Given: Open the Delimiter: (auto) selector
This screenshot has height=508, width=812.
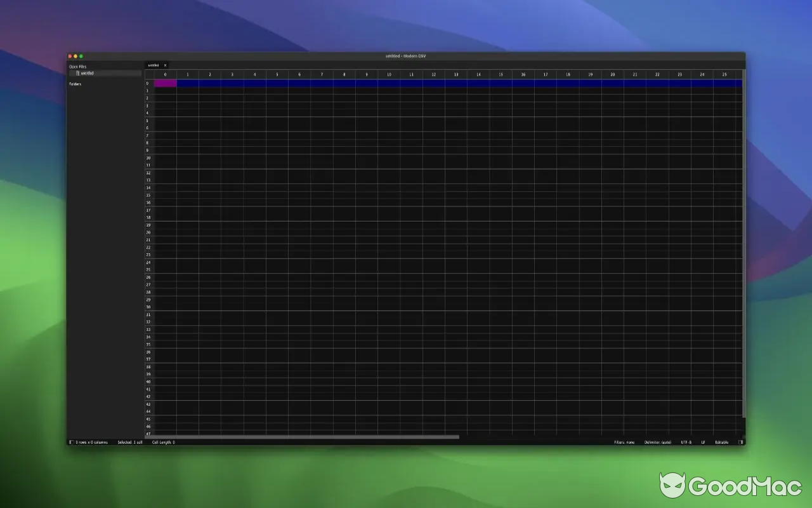Looking at the screenshot, I should coord(657,442).
